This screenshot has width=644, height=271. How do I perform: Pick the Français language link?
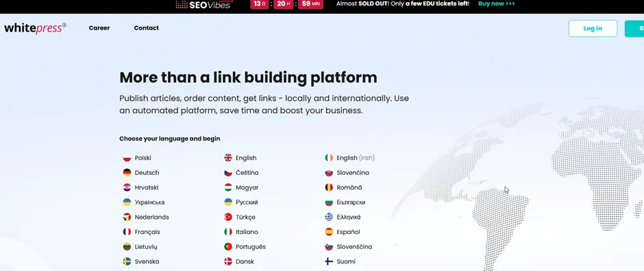(147, 232)
